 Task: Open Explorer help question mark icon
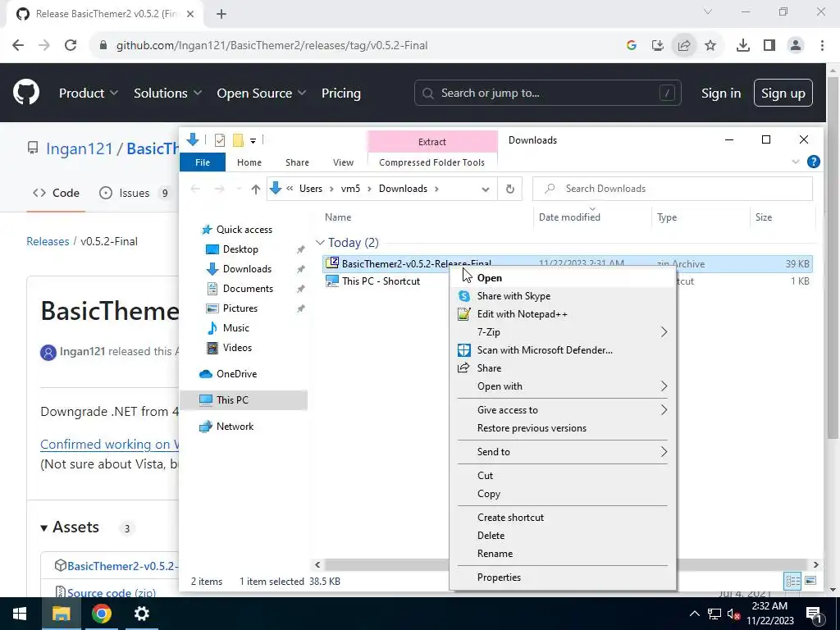click(x=813, y=162)
